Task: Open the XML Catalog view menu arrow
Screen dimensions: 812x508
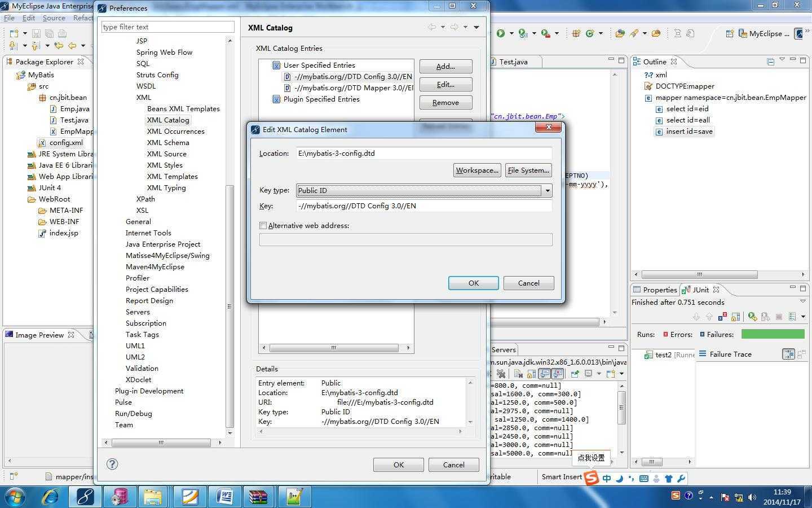Action: (x=476, y=27)
